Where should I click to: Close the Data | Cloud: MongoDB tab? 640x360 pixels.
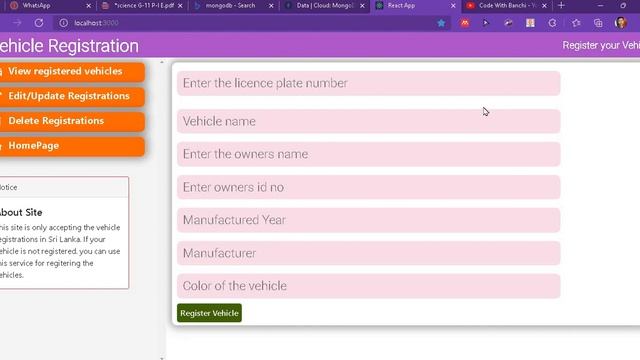[362, 6]
